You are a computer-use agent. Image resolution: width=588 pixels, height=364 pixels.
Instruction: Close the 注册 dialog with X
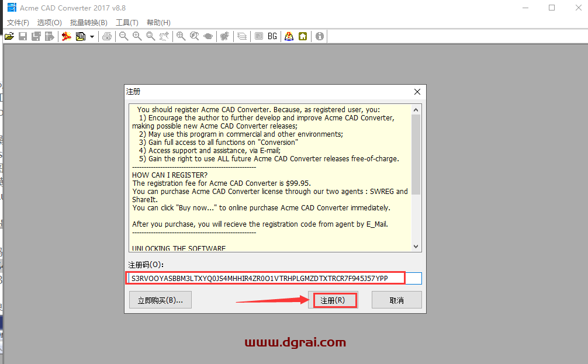click(x=417, y=92)
